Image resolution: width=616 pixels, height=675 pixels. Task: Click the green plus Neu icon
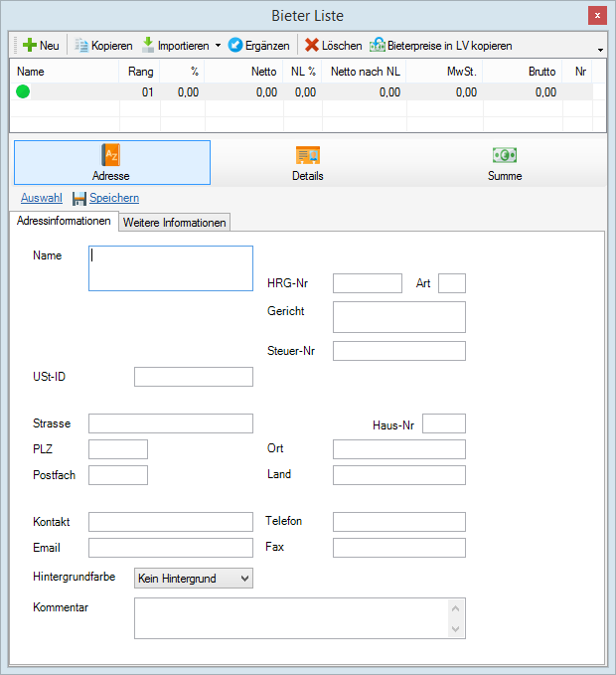point(29,45)
